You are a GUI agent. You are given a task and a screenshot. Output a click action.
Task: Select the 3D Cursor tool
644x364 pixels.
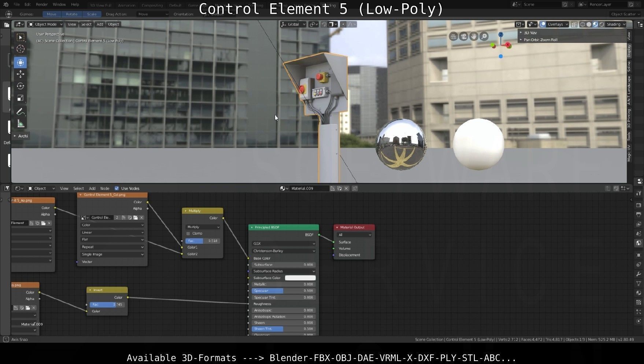(21, 49)
